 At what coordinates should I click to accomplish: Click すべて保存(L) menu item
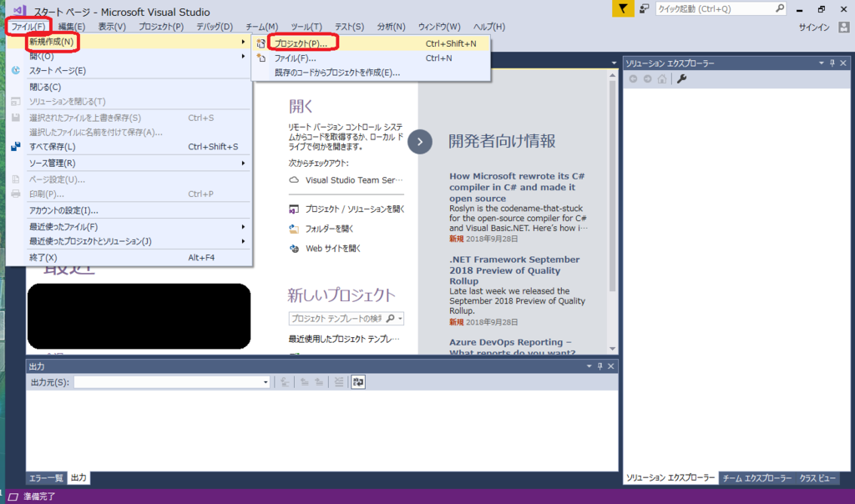click(x=129, y=147)
